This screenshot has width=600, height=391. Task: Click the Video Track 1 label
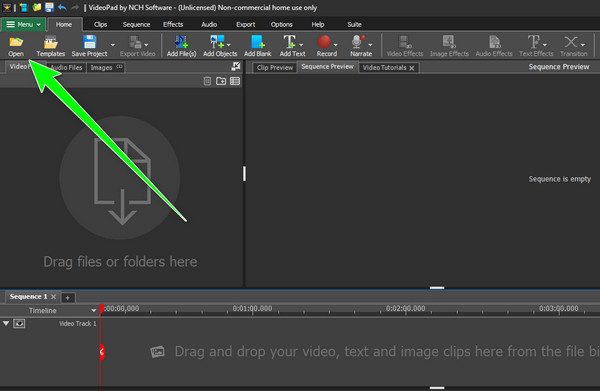tap(77, 324)
